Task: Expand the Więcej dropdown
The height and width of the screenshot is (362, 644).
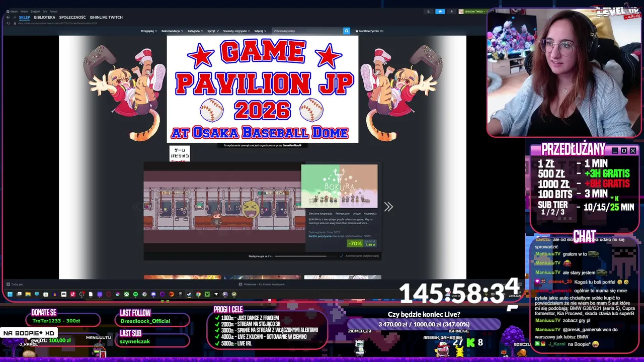Action: [x=260, y=31]
